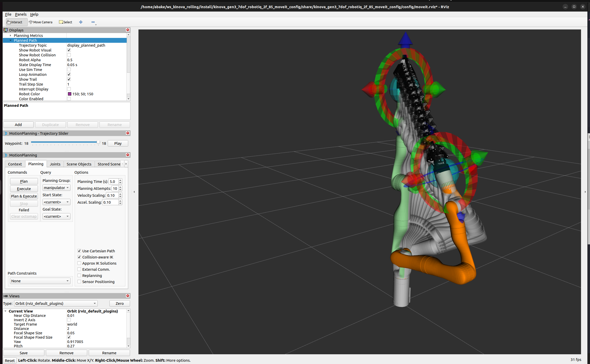The image size is (590, 364).
Task: Collapse the Current View tree item
Action: (x=5, y=311)
